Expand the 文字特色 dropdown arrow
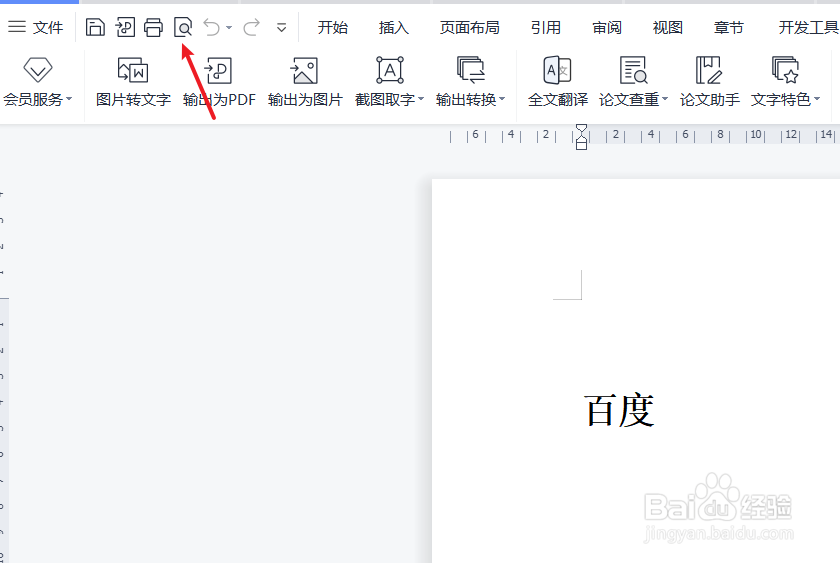The width and height of the screenshot is (840, 563). click(x=817, y=99)
